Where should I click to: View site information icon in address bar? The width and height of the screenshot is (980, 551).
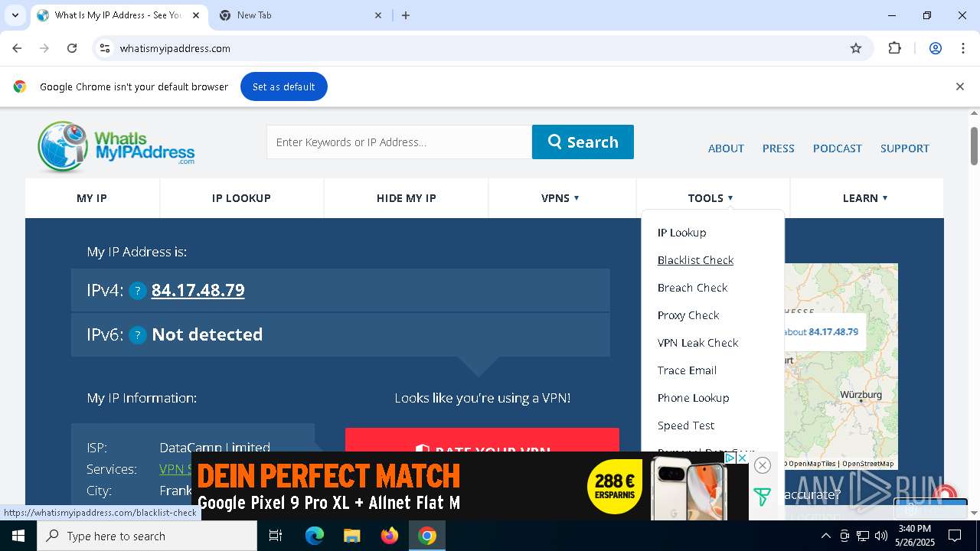point(106,48)
